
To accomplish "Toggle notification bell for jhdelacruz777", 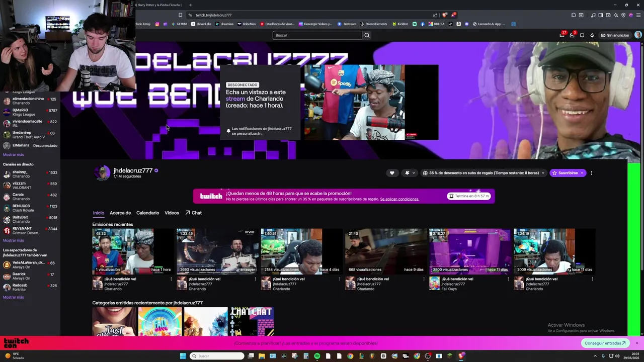I will tap(407, 173).
